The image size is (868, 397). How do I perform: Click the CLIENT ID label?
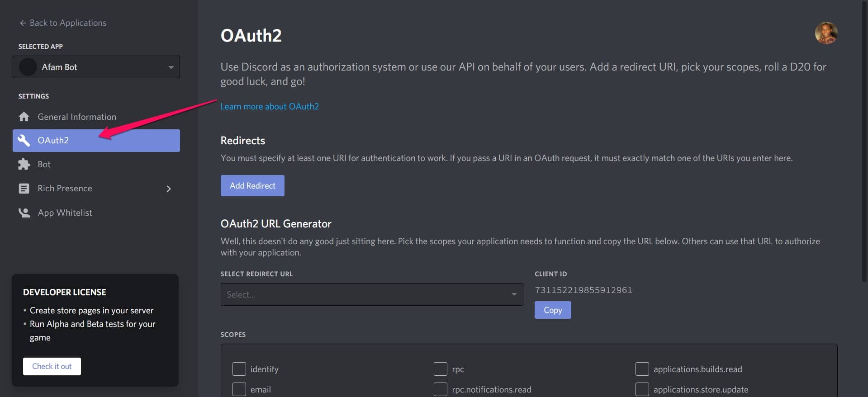tap(551, 274)
